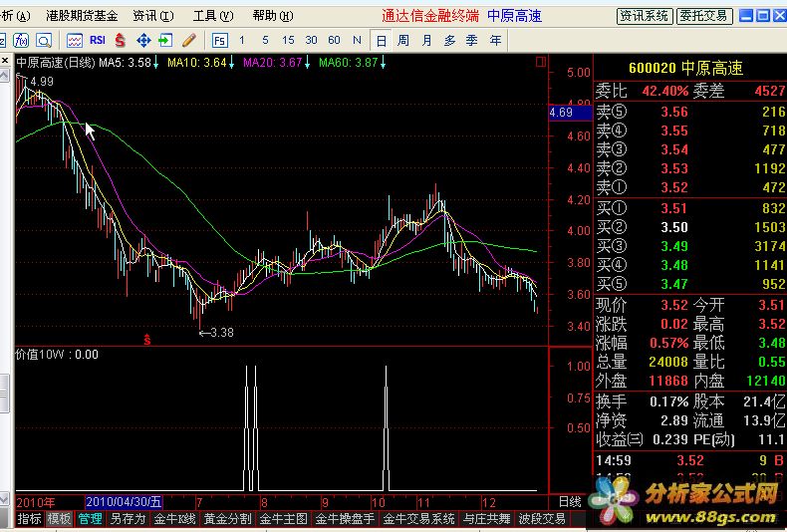
Task: Click the 买① price 3.51
Action: pyautogui.click(x=674, y=208)
